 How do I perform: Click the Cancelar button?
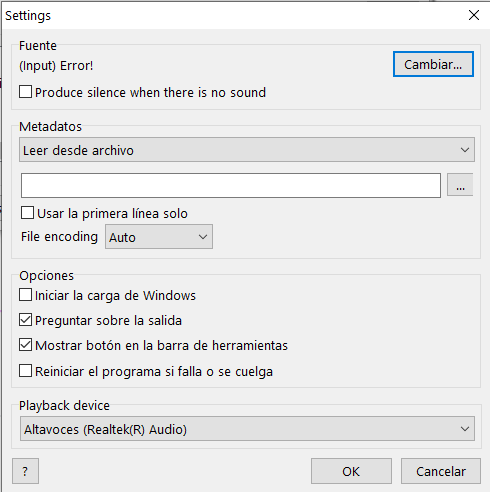tap(441, 471)
